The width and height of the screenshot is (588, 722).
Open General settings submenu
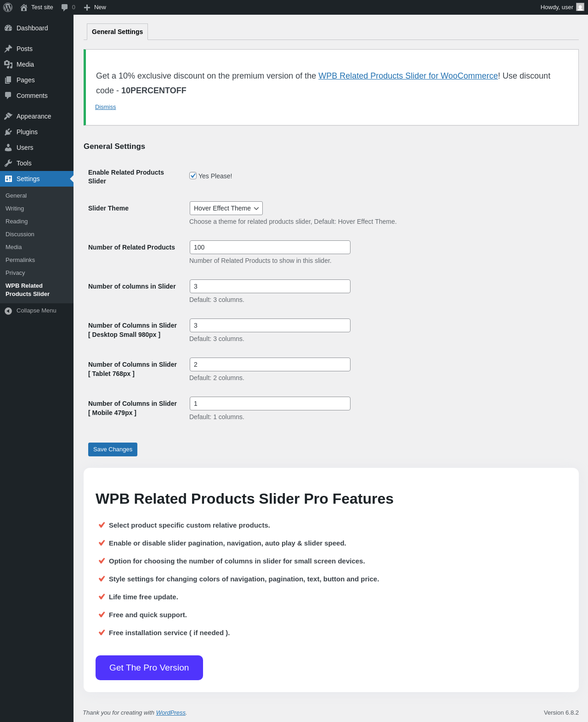[16, 196]
